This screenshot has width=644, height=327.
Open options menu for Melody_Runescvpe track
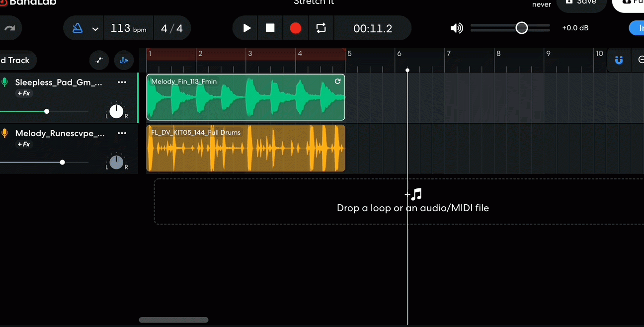click(122, 133)
